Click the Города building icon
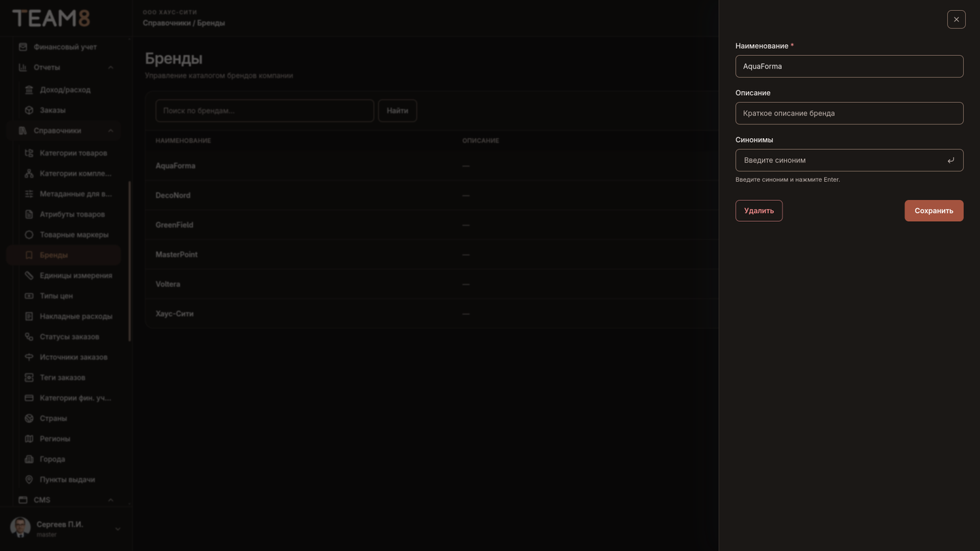The image size is (980, 551). coord(29,459)
